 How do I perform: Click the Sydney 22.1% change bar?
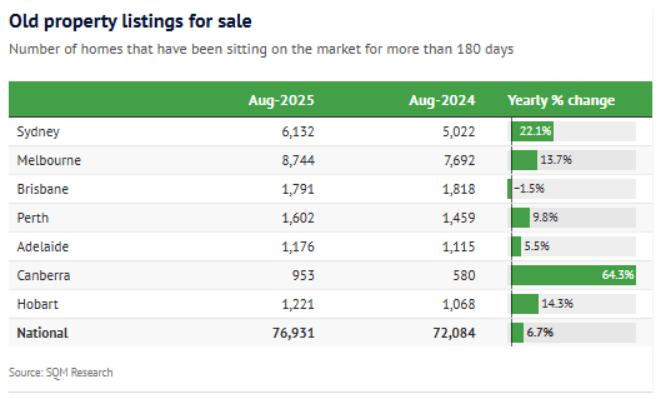pos(533,131)
